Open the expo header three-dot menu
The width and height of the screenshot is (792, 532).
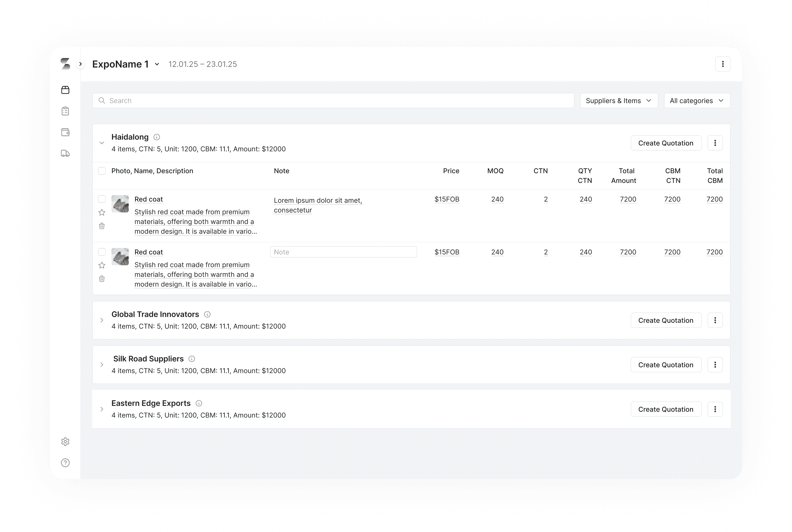pos(723,64)
